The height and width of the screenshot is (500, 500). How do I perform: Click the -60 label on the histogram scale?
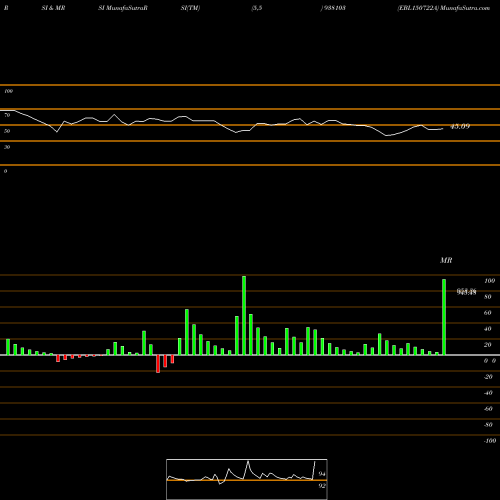coord(488,409)
